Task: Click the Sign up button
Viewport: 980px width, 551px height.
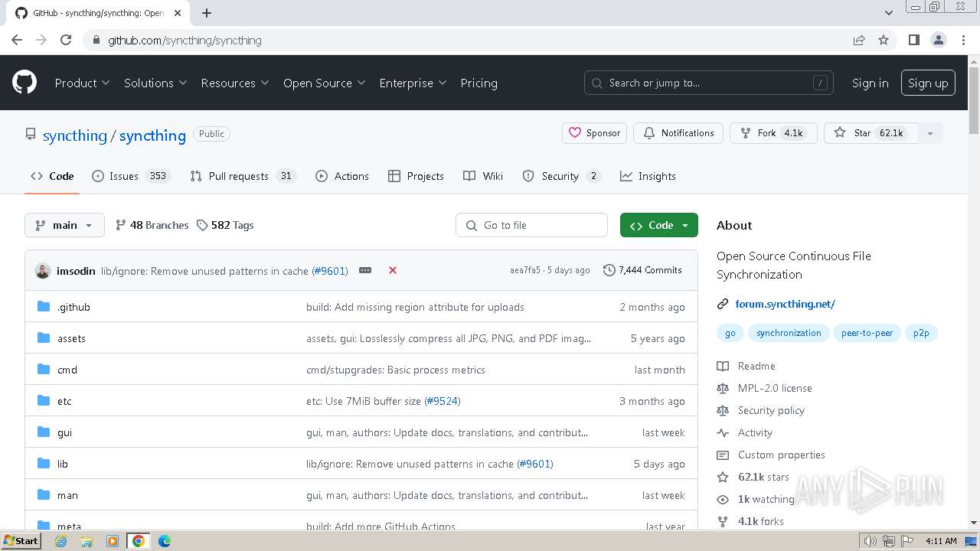Action: coord(928,83)
